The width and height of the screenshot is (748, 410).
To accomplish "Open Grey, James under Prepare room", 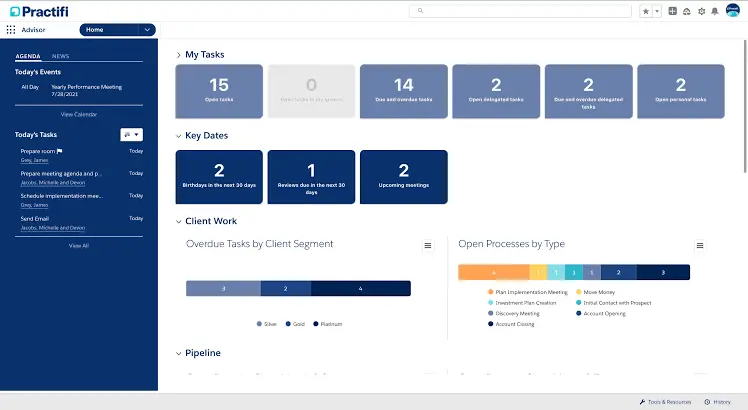I will [34, 160].
